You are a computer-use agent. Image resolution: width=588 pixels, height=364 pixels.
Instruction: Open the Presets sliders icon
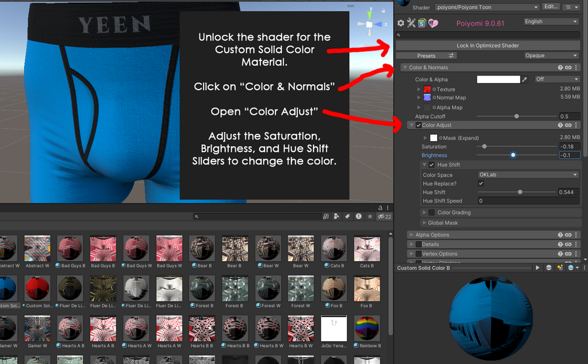451,56
